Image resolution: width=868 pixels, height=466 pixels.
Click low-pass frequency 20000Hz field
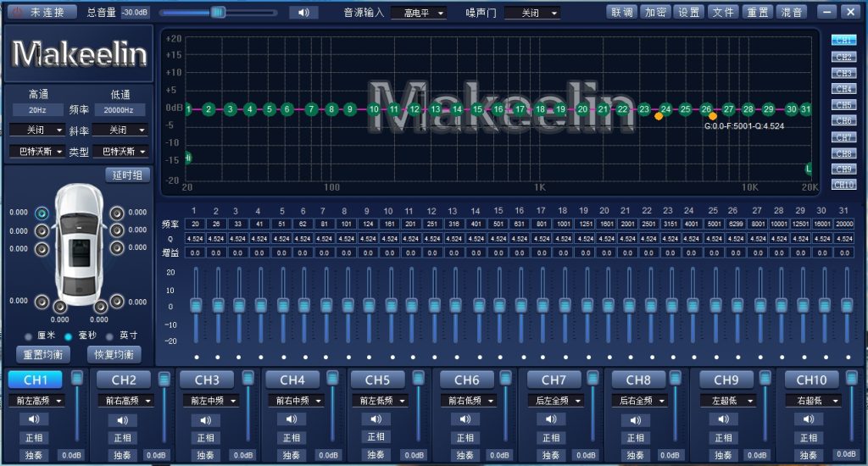pyautogui.click(x=119, y=110)
